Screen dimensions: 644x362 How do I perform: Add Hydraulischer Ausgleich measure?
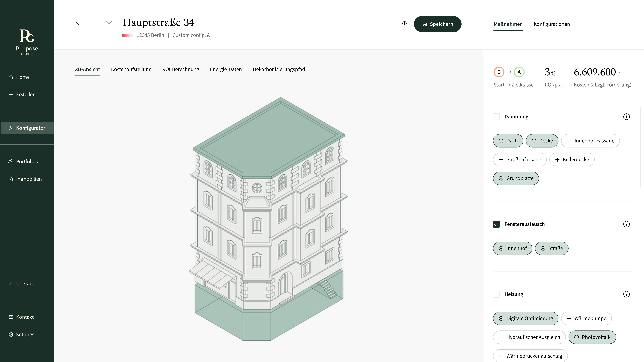(529, 337)
